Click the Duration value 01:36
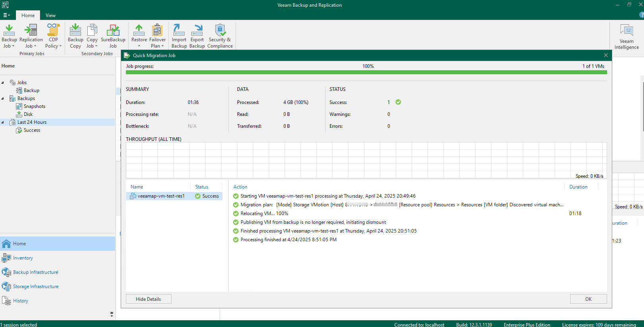The height and width of the screenshot is (327, 644). [x=193, y=102]
